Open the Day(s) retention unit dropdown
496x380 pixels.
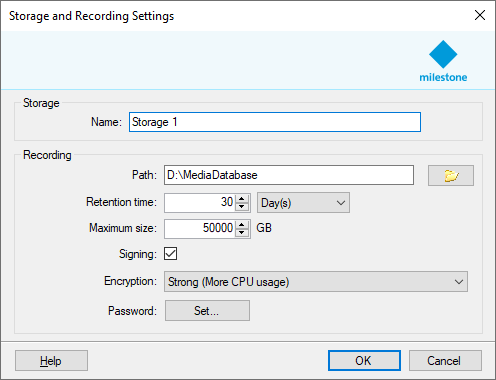coord(303,202)
